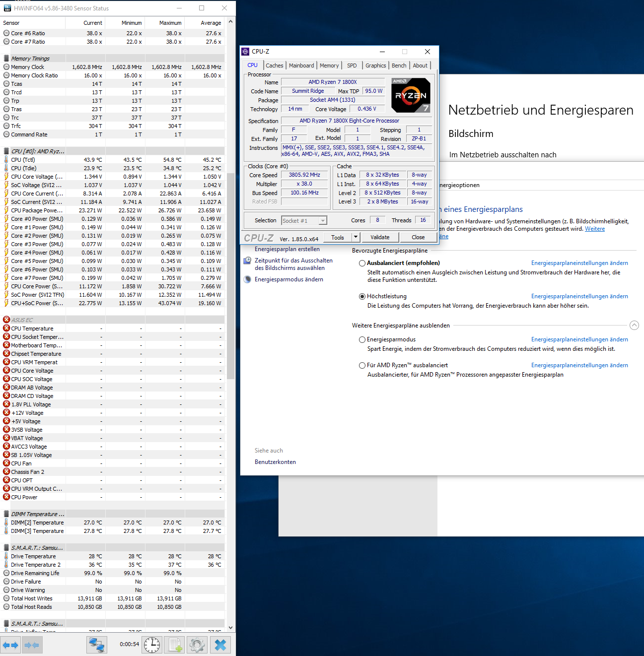This screenshot has height=656, width=644.
Task: Switch to the Graphics tab in CPU-Z
Action: [376, 66]
